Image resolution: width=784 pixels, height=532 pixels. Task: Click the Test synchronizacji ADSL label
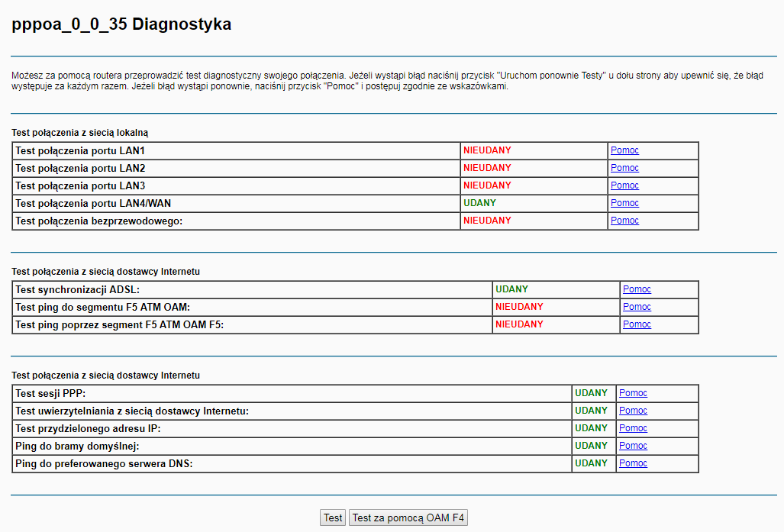tap(78, 289)
